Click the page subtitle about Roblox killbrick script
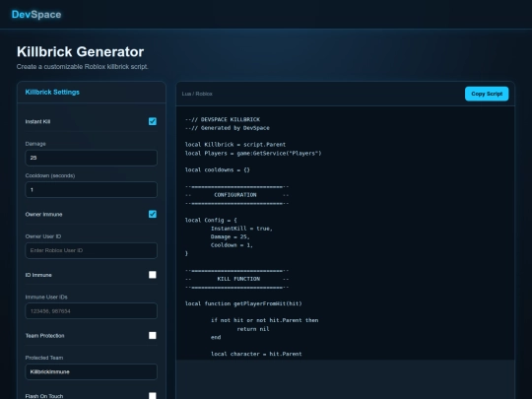This screenshot has height=399, width=532. (83, 67)
